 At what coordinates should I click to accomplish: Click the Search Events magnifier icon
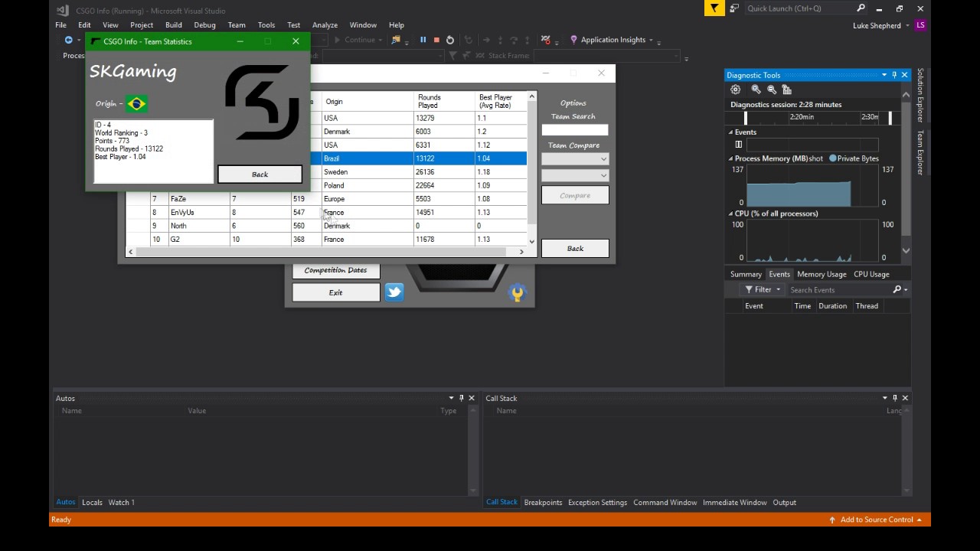[x=897, y=290]
